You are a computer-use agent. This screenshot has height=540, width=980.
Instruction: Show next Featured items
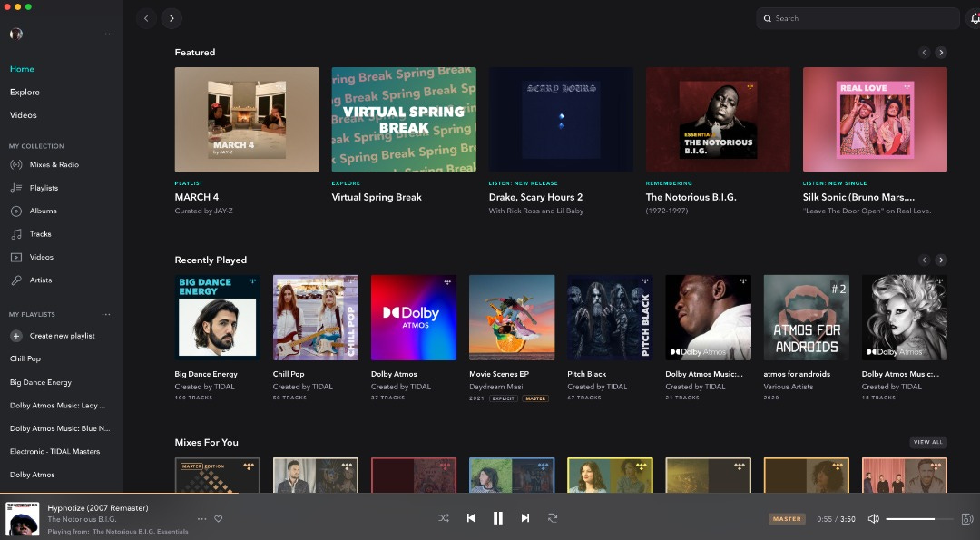click(x=941, y=53)
